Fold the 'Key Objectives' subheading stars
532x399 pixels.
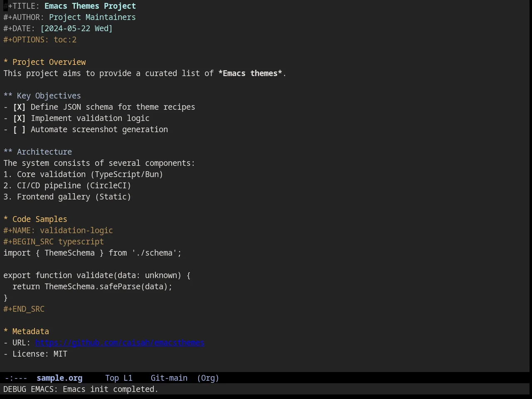click(x=8, y=96)
